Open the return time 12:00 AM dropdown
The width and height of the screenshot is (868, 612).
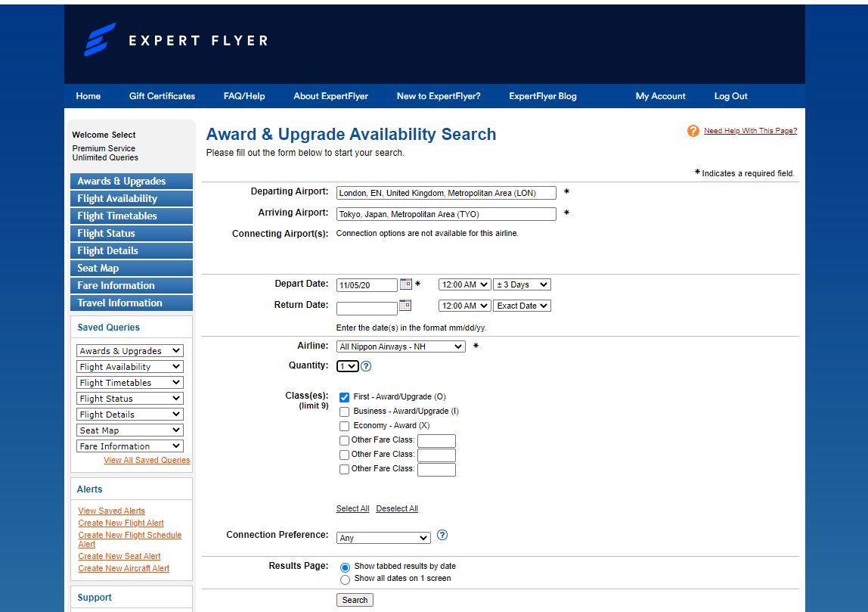(x=464, y=306)
